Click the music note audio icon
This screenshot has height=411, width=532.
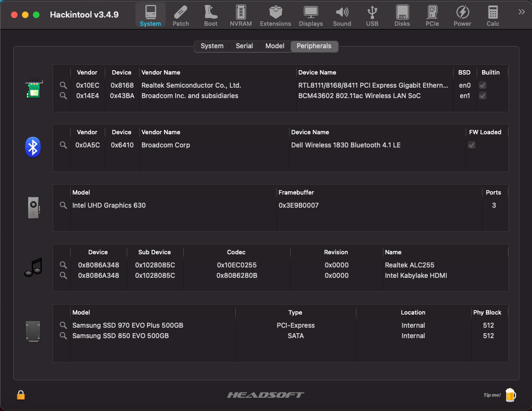(33, 267)
